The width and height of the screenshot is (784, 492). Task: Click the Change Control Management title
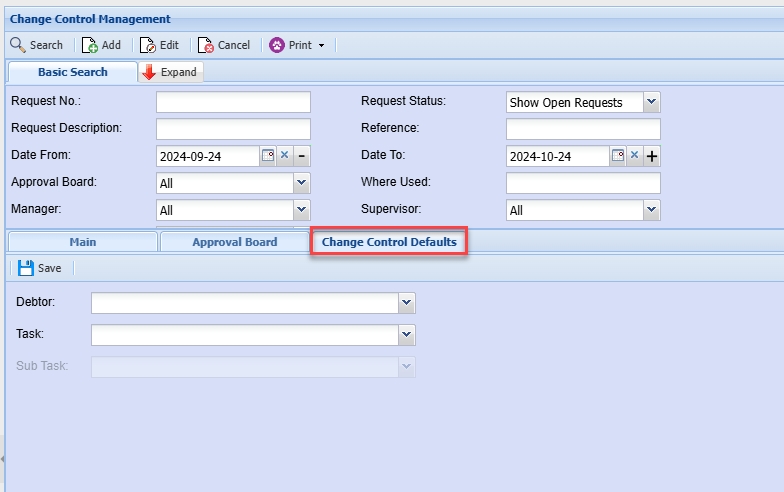[x=90, y=19]
